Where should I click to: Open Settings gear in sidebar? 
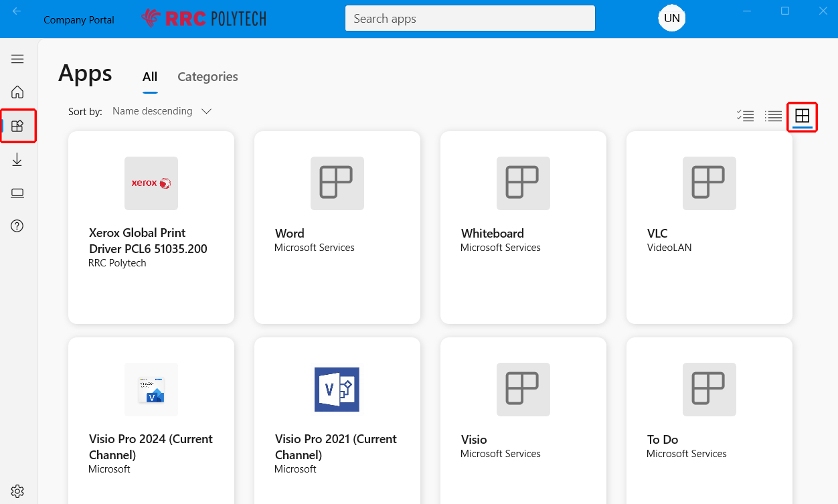[17, 491]
